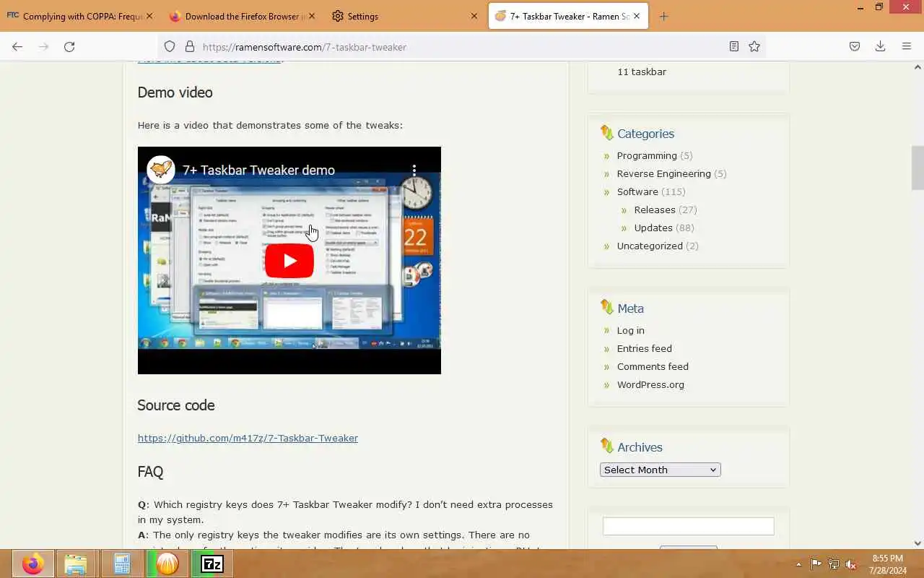The height and width of the screenshot is (578, 924).
Task: Click the forward navigation arrow
Action: 43,46
